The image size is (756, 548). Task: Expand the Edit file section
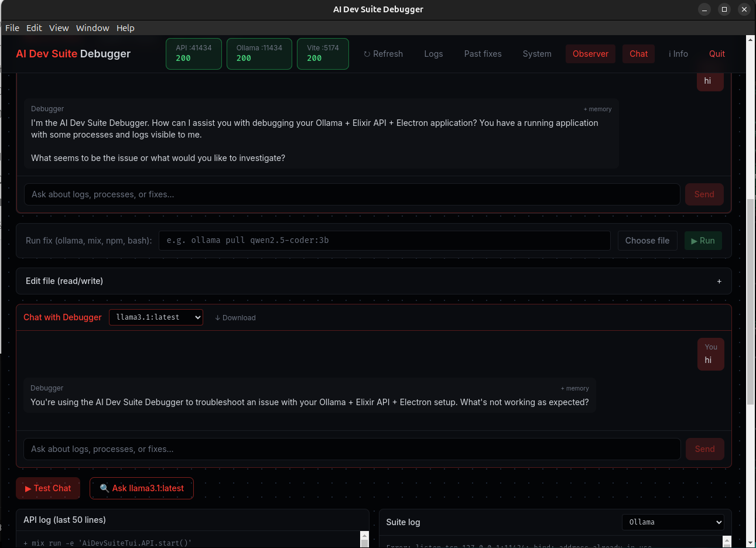pos(719,281)
